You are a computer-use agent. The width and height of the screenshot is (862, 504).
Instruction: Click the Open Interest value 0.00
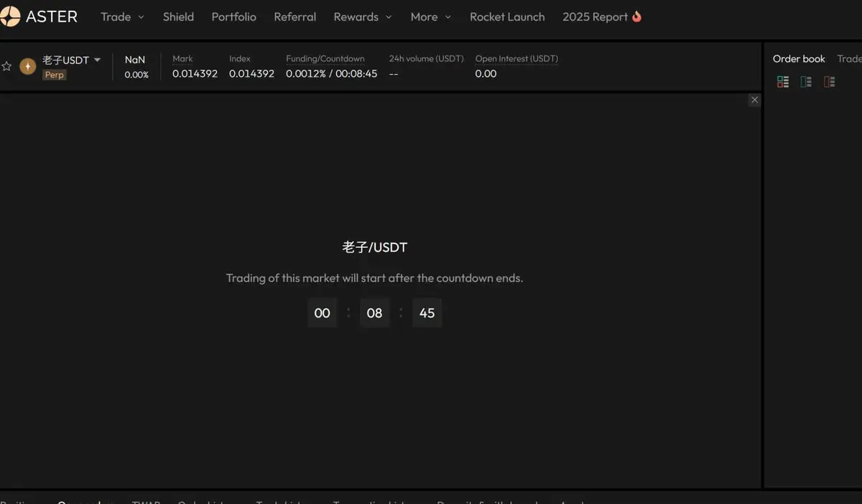point(486,74)
